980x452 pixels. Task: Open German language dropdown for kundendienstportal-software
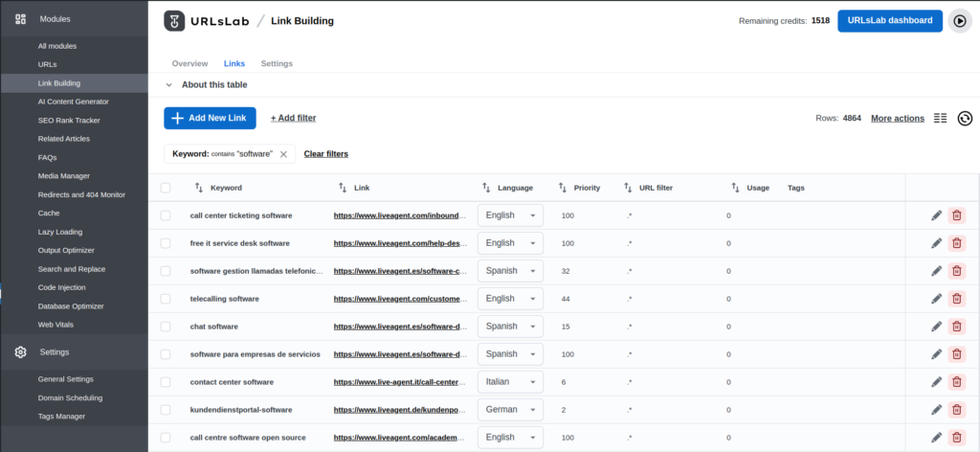[510, 410]
